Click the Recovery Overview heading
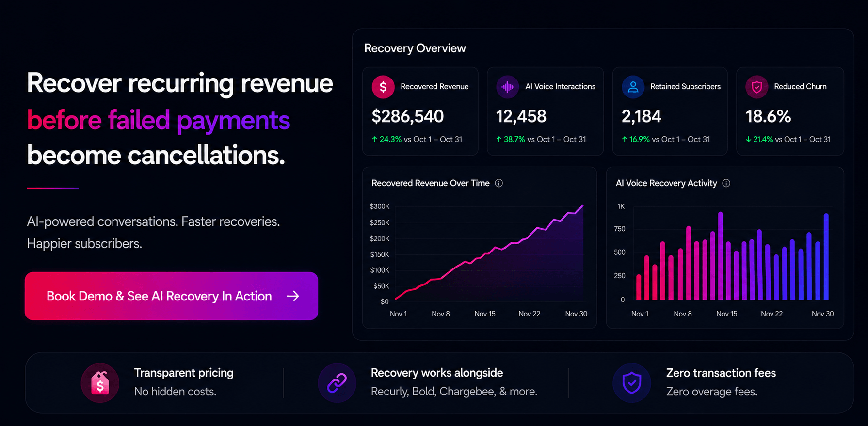This screenshot has height=426, width=868. click(x=415, y=48)
